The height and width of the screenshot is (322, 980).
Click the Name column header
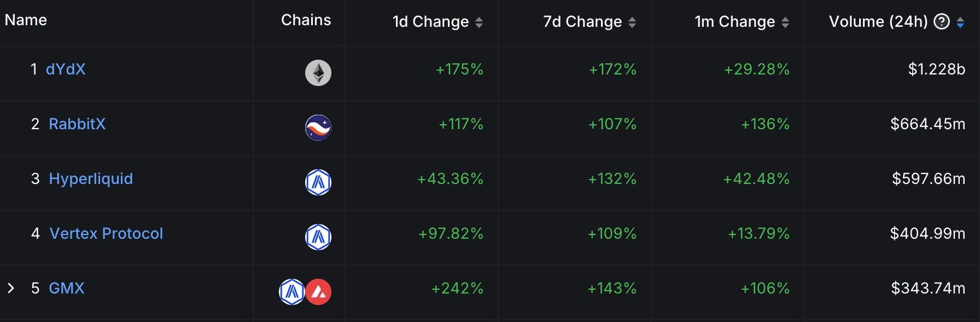tap(26, 20)
